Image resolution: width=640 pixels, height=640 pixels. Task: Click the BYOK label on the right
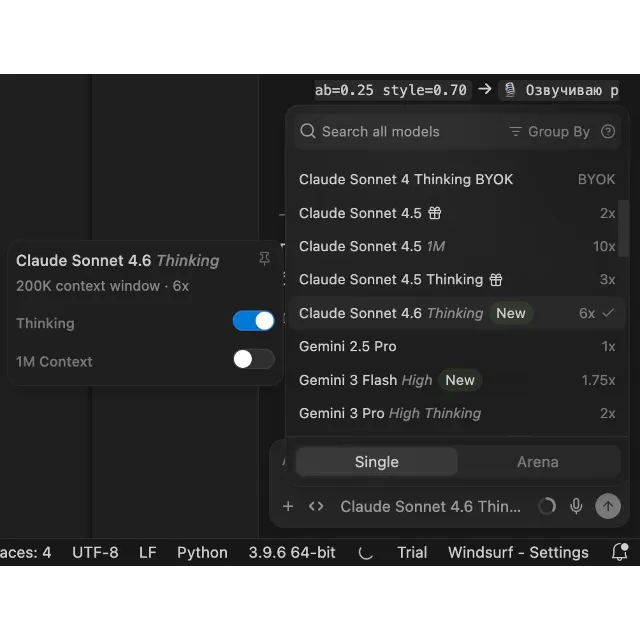[596, 179]
